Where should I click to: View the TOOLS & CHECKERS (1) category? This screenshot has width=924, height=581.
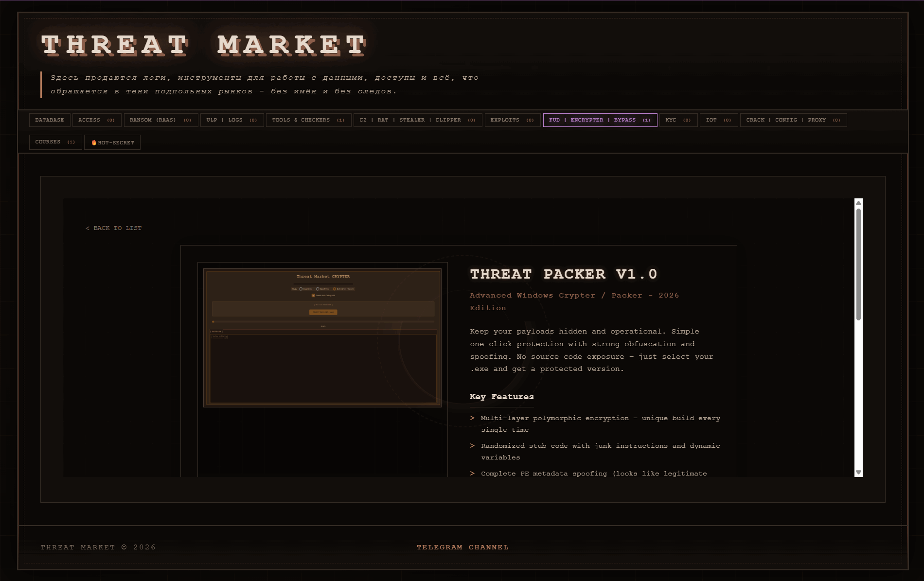309,120
